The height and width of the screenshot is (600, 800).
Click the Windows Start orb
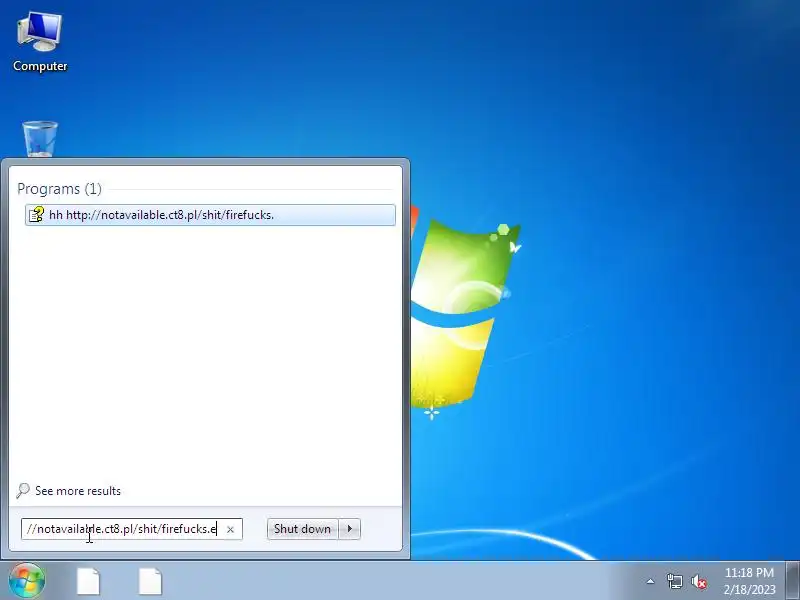pyautogui.click(x=27, y=581)
